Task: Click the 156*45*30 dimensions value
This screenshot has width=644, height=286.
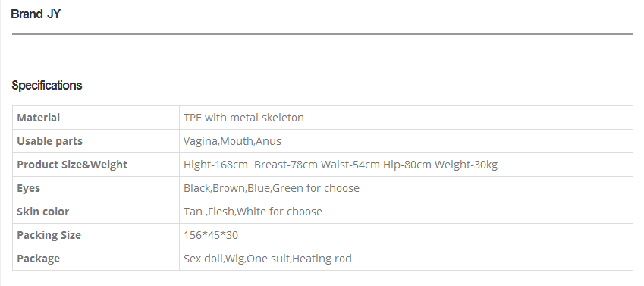Action: coord(211,235)
